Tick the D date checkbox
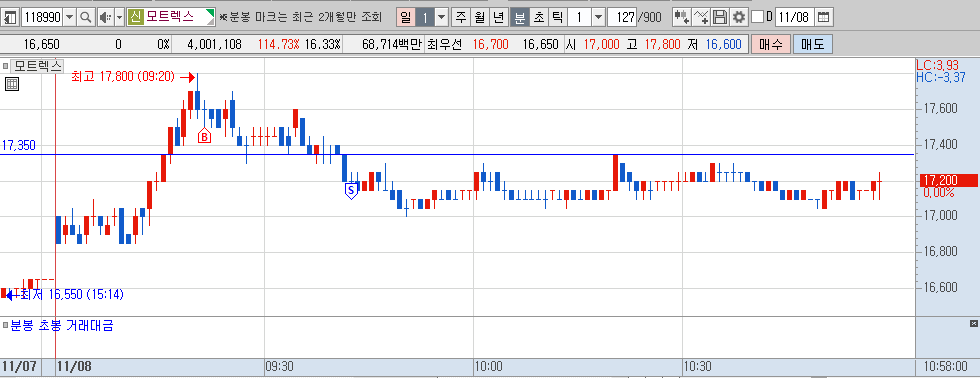Image resolution: width=980 pixels, height=378 pixels. [758, 17]
